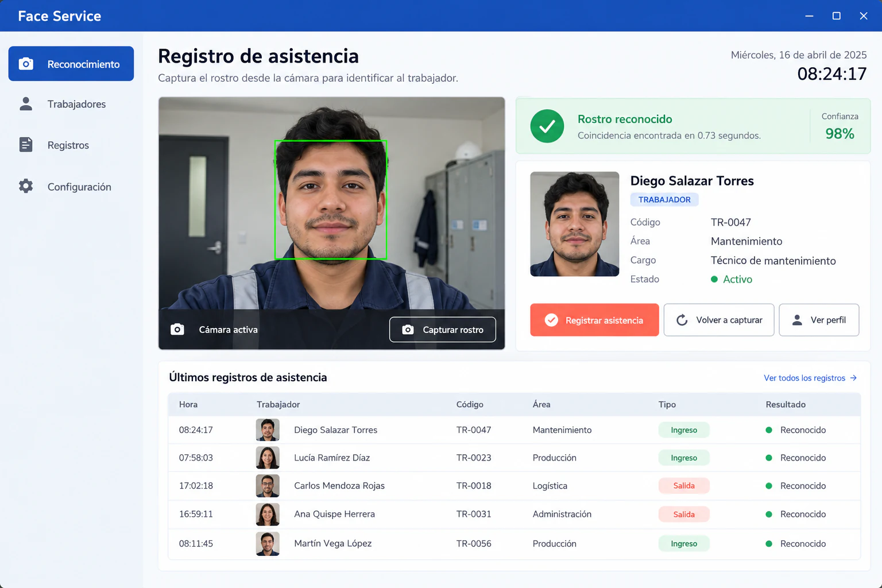
Task: Click the TRABAJADOR role badge
Action: click(664, 199)
